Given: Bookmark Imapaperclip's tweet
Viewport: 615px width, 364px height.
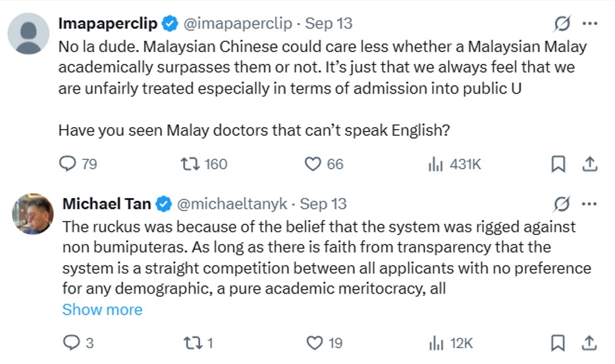Looking at the screenshot, I should pyautogui.click(x=558, y=164).
